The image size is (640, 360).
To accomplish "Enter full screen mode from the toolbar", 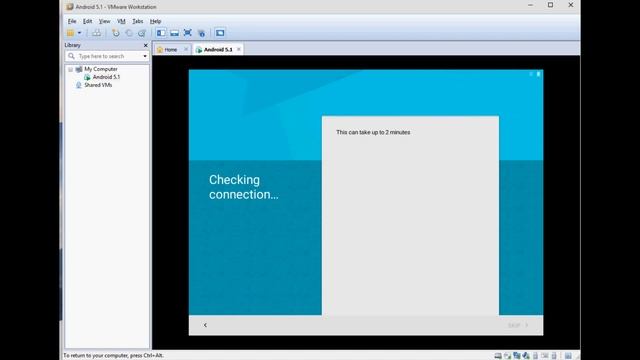I will click(x=188, y=33).
